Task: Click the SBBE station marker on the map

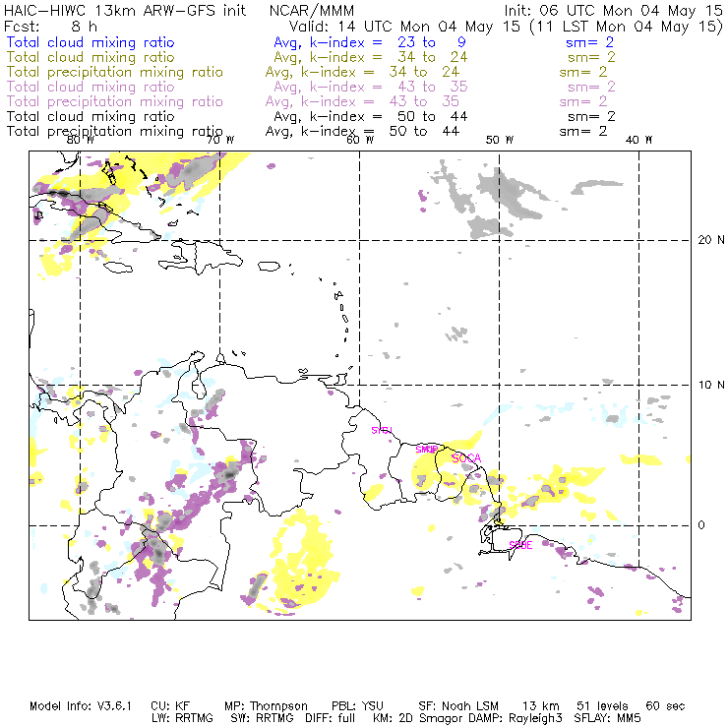Action: tap(520, 545)
